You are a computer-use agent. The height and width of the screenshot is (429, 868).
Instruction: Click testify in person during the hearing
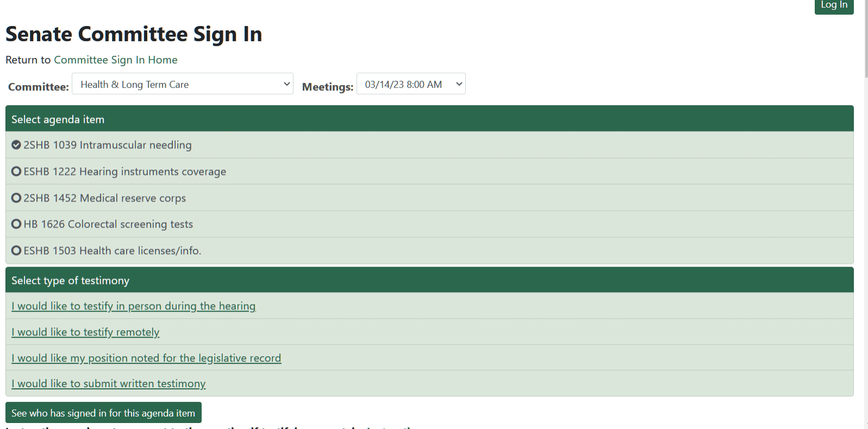[x=133, y=306]
